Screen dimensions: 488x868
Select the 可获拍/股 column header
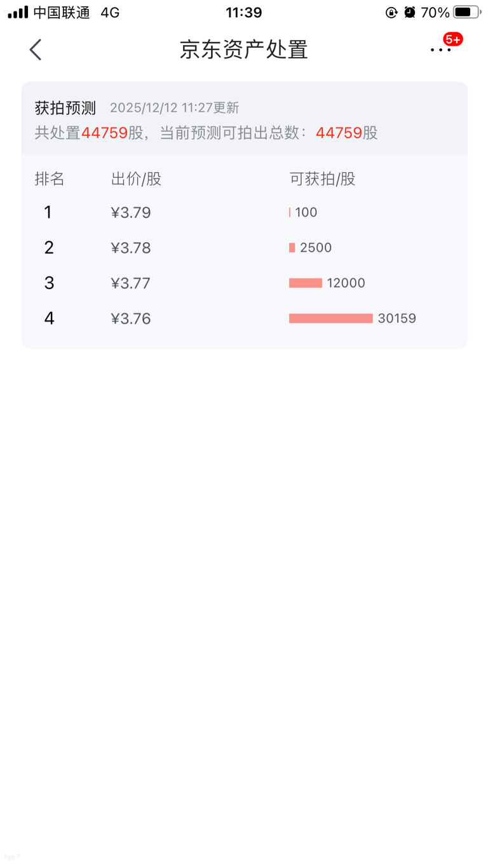tap(322, 179)
